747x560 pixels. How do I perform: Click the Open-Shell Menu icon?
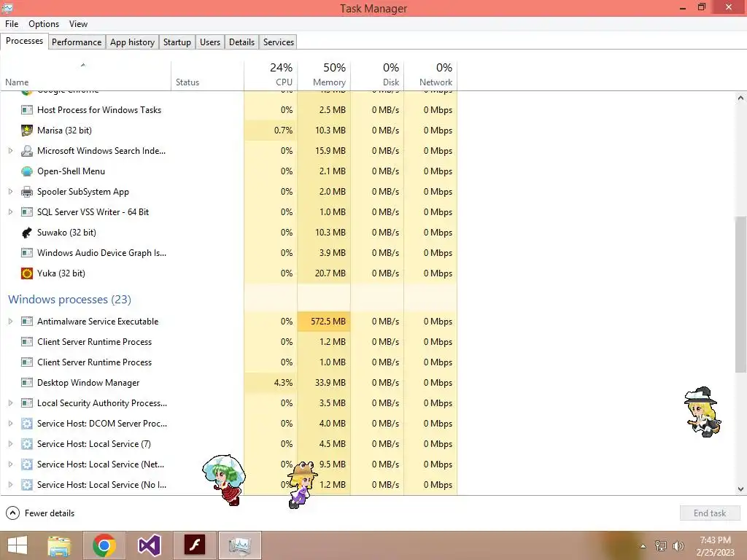27,171
